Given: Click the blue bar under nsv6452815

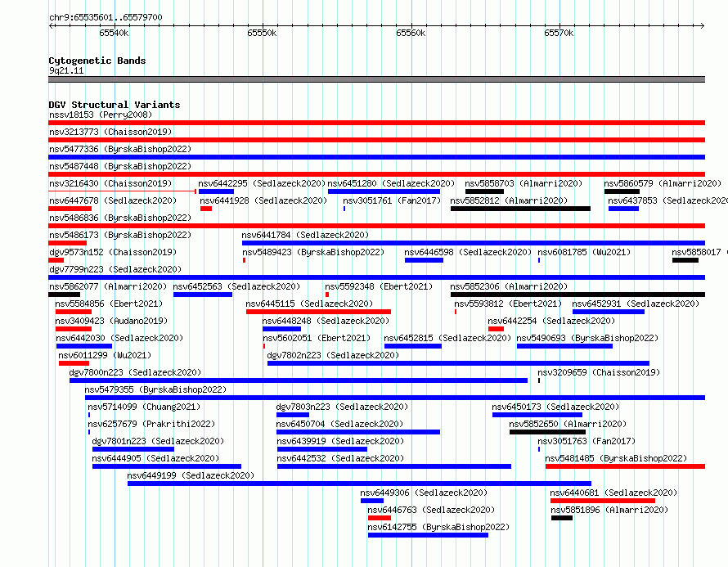Looking at the screenshot, I should (x=413, y=346).
